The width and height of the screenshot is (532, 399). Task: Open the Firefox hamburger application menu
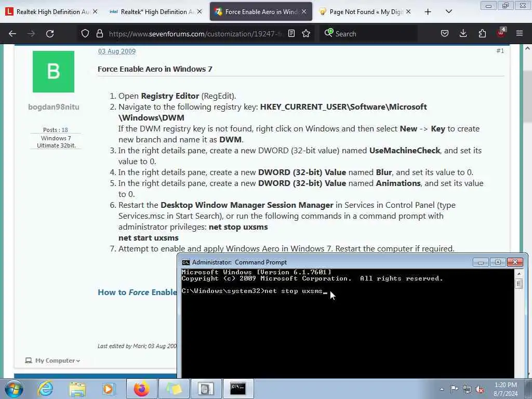point(520,34)
